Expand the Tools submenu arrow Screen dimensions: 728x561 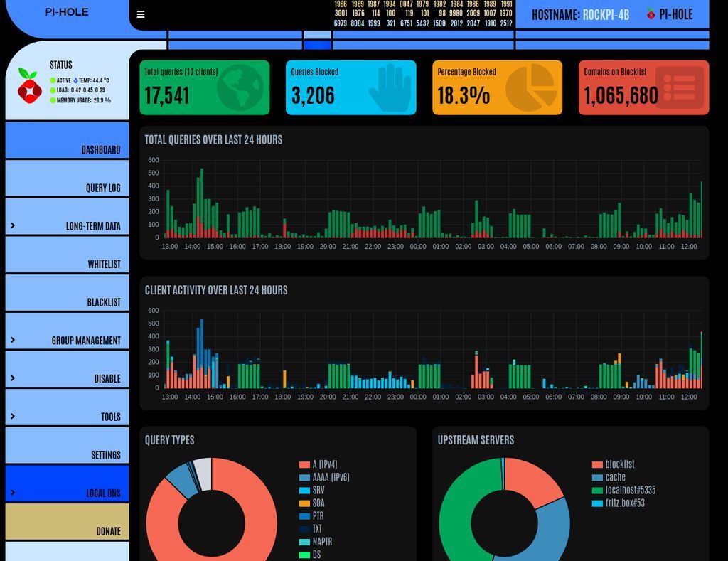tap(13, 416)
